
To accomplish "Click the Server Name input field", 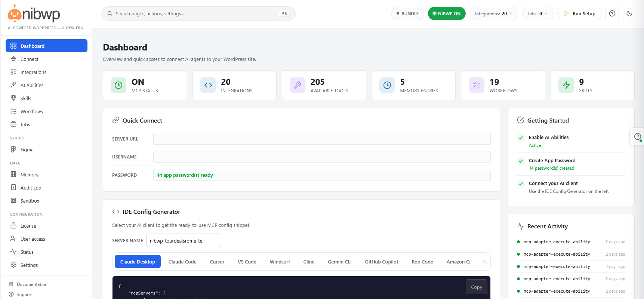I will (184, 240).
